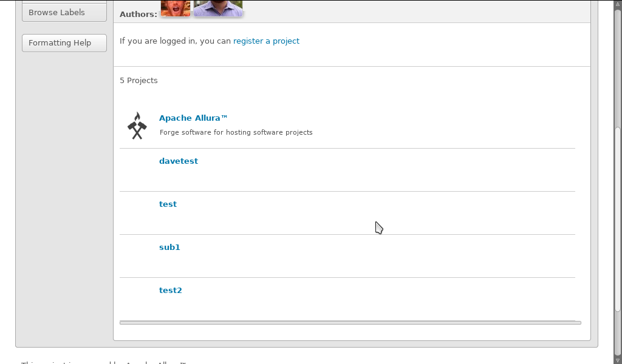The height and width of the screenshot is (364, 622).
Task: Open the project named "test"
Action: pyautogui.click(x=168, y=204)
